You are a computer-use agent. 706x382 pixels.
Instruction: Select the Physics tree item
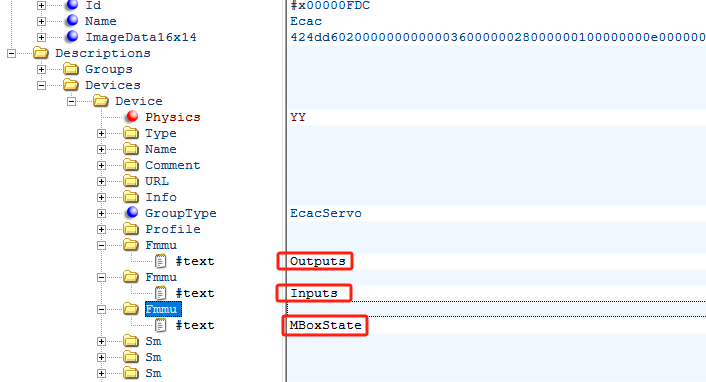point(173,117)
